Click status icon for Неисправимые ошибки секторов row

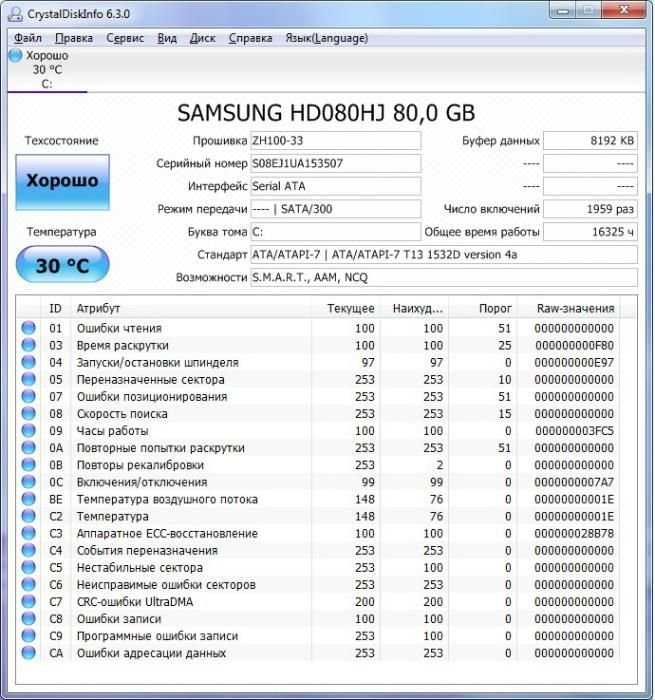click(29, 584)
